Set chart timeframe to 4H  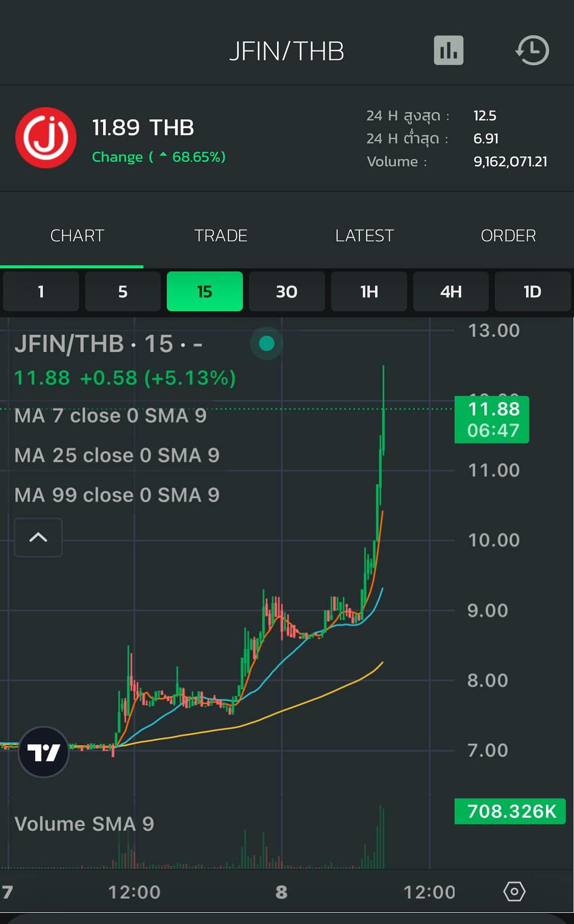(451, 292)
